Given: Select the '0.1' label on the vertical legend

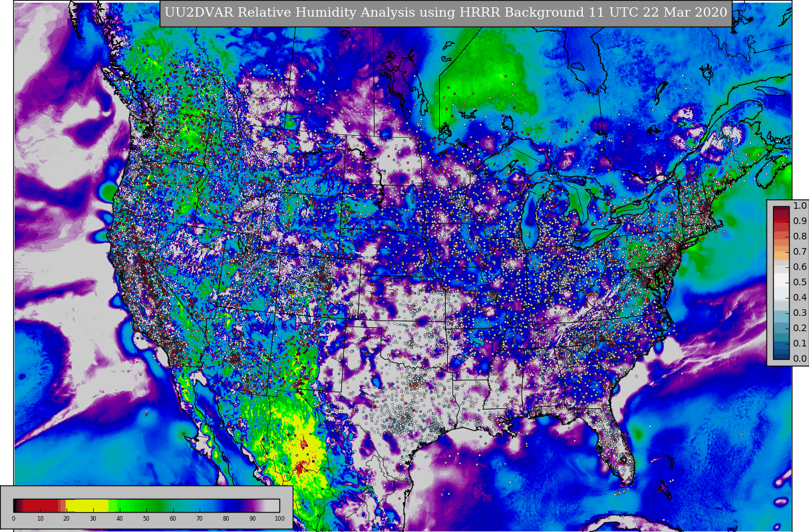Looking at the screenshot, I should click(x=800, y=344).
